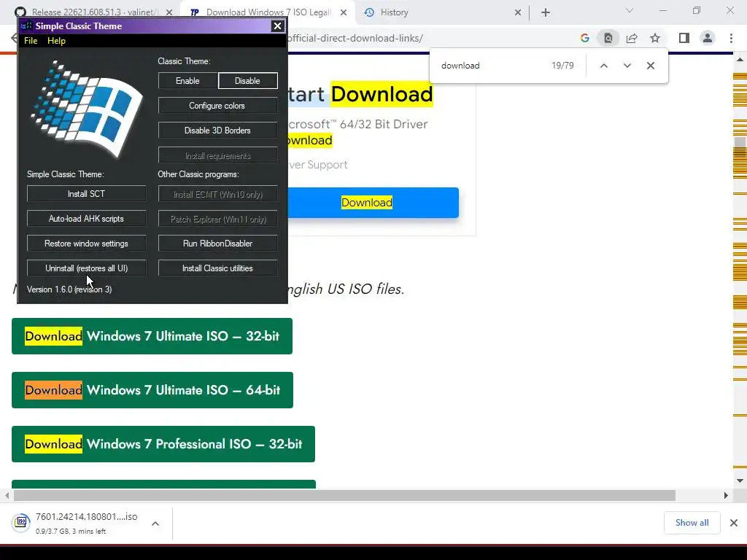Click Install SCT button
Image resolution: width=747 pixels, height=560 pixels.
pos(86,194)
